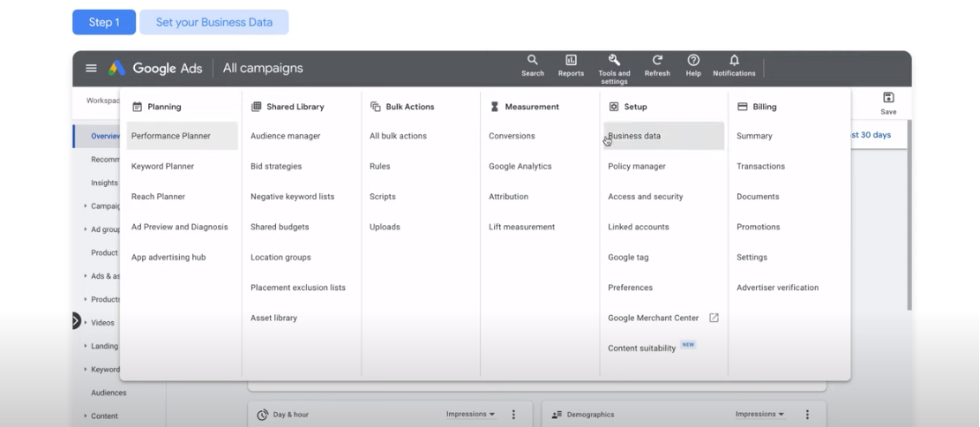Open Demographics Impressions dropdown
The height and width of the screenshot is (427, 980).
pyautogui.click(x=759, y=415)
